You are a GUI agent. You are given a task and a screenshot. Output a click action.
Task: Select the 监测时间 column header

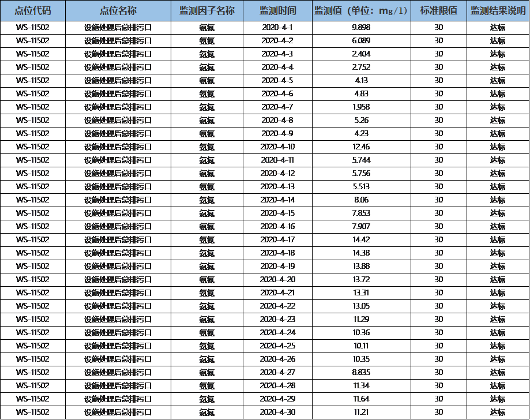(x=277, y=11)
